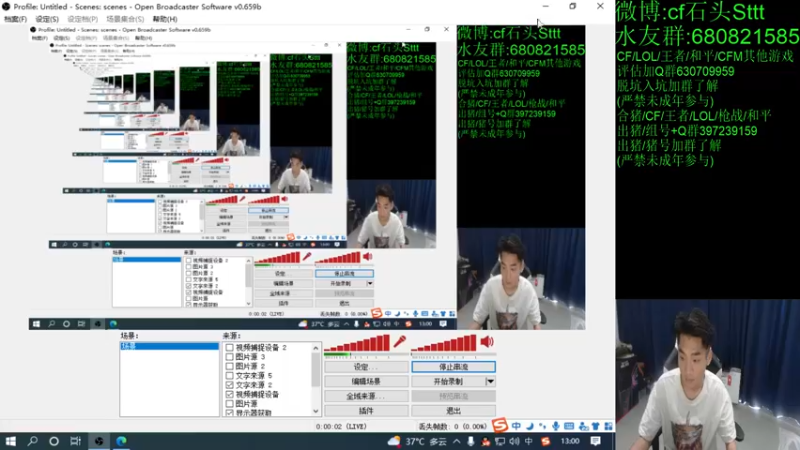Open the Windows Start menu
This screenshot has height=450, width=800.
pyautogui.click(x=10, y=441)
